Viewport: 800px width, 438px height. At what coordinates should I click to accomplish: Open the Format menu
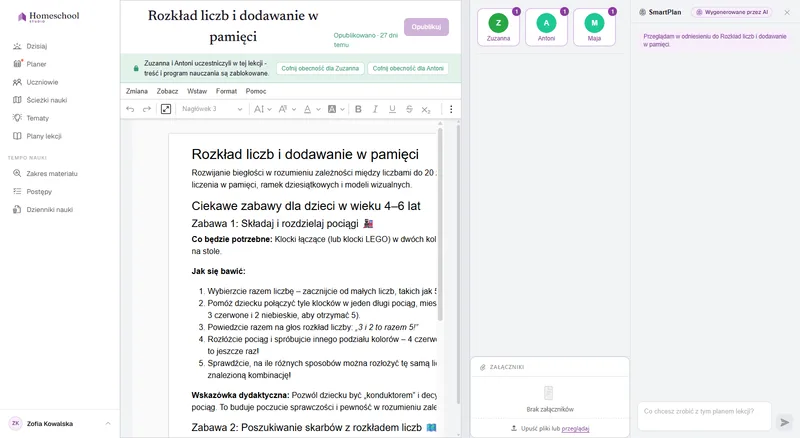click(226, 91)
